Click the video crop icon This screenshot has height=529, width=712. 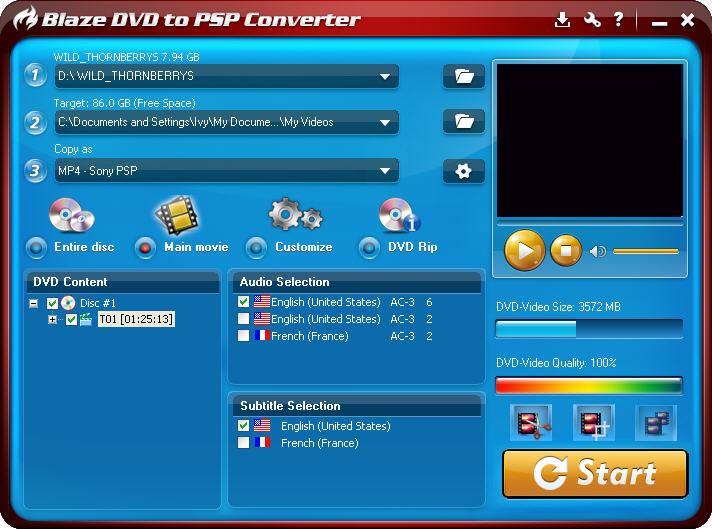click(x=593, y=423)
